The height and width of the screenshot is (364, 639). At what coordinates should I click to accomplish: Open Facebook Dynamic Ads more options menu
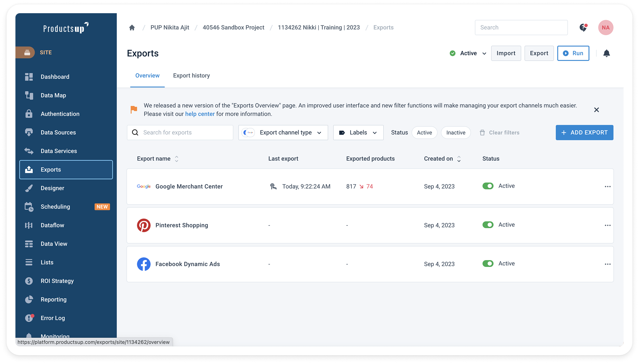click(608, 264)
